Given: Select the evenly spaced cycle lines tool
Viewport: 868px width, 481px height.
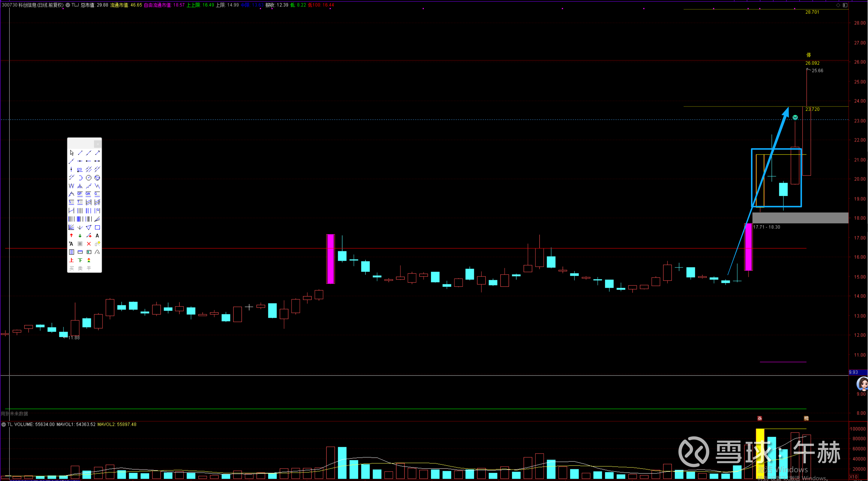Looking at the screenshot, I should pyautogui.click(x=80, y=211).
